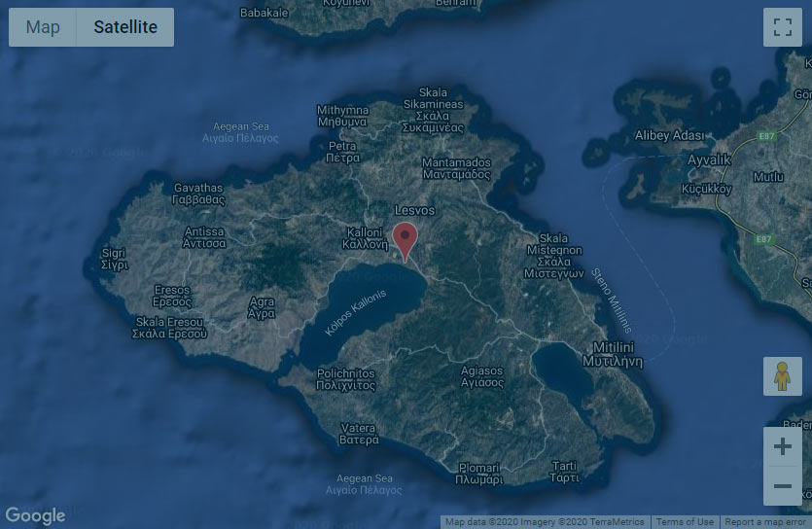Toggle fullscreen map view

pyautogui.click(x=783, y=27)
